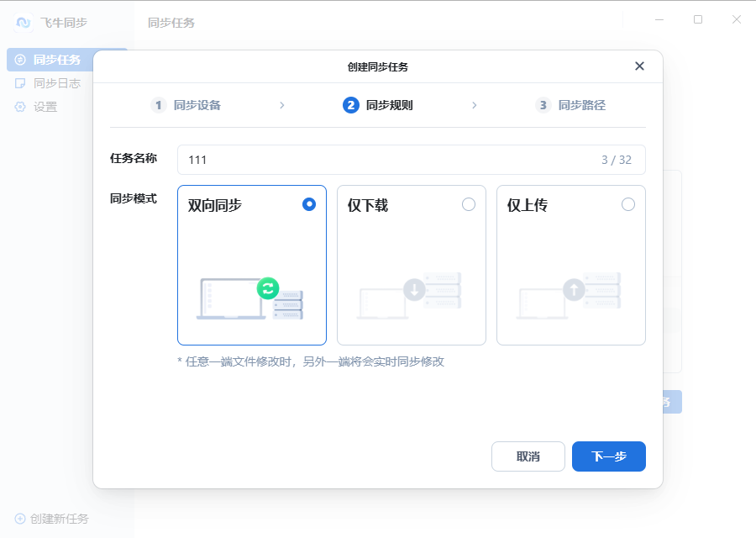756x538 pixels.
Task: Click the 飞牛同步 app logo
Action: click(x=24, y=23)
